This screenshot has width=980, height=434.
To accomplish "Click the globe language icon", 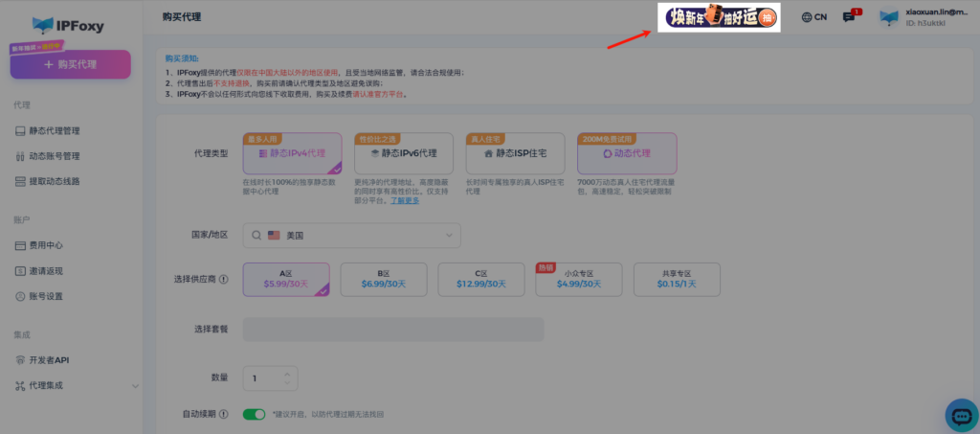I will 807,17.
